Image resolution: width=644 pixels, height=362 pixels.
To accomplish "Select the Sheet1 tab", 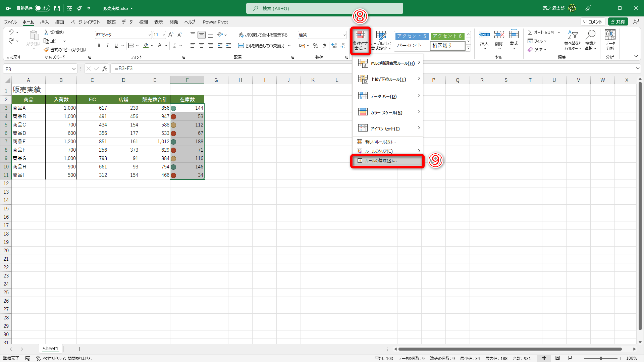I will click(x=50, y=349).
